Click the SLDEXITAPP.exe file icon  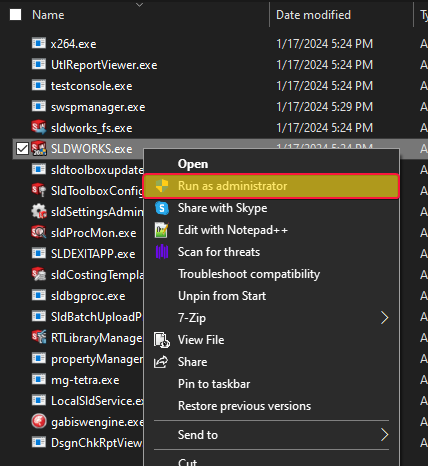point(39,253)
